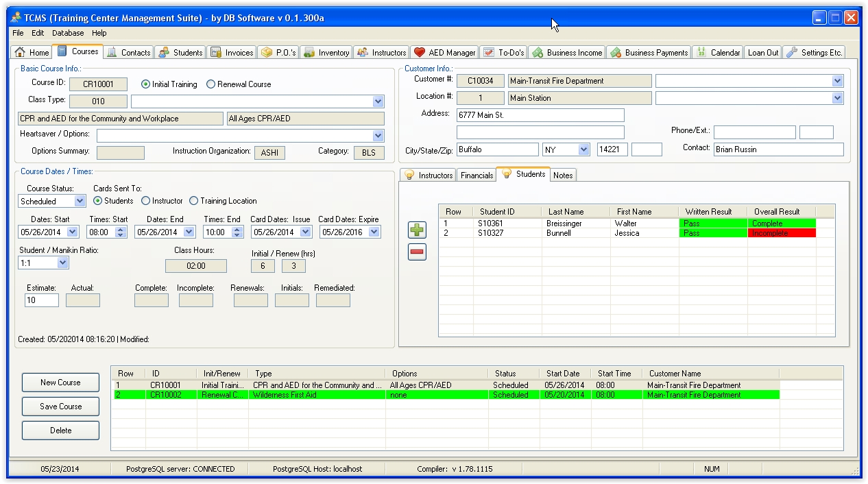Open the state NY dropdown
The width and height of the screenshot is (868, 484).
pos(583,149)
